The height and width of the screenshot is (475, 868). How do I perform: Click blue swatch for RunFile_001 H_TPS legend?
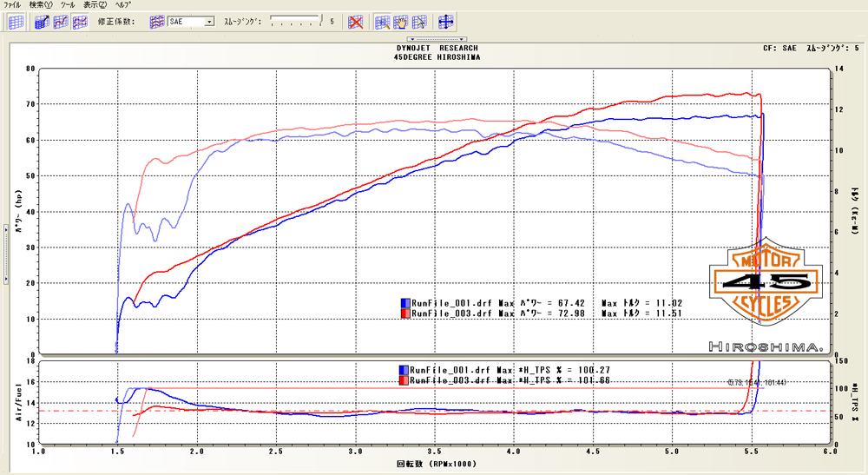[x=404, y=369]
